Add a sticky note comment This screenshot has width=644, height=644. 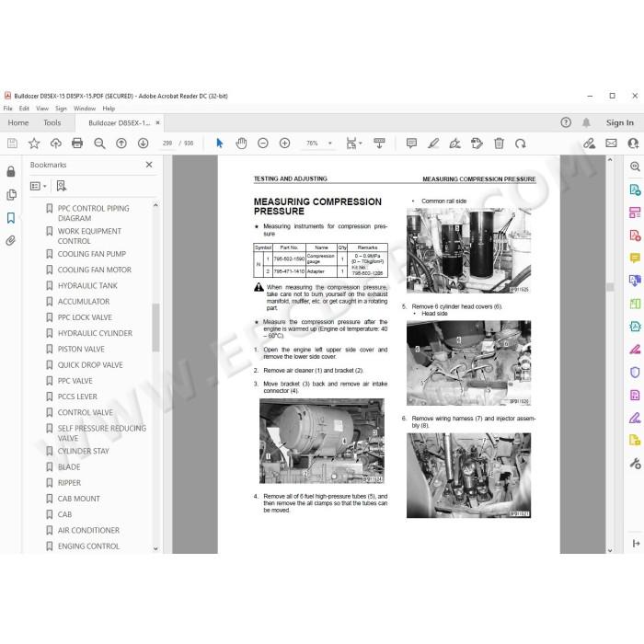pos(411,143)
